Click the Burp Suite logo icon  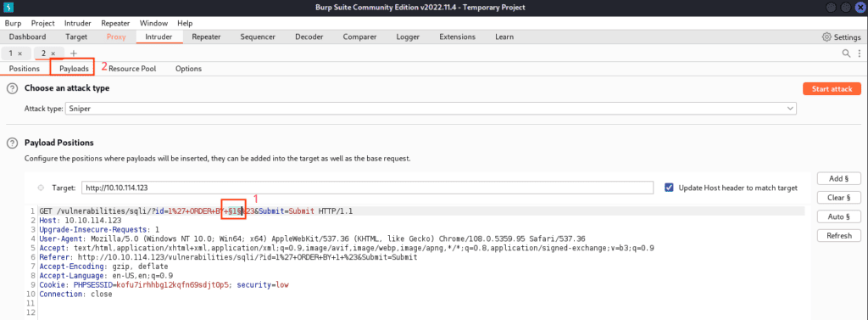tap(9, 7)
